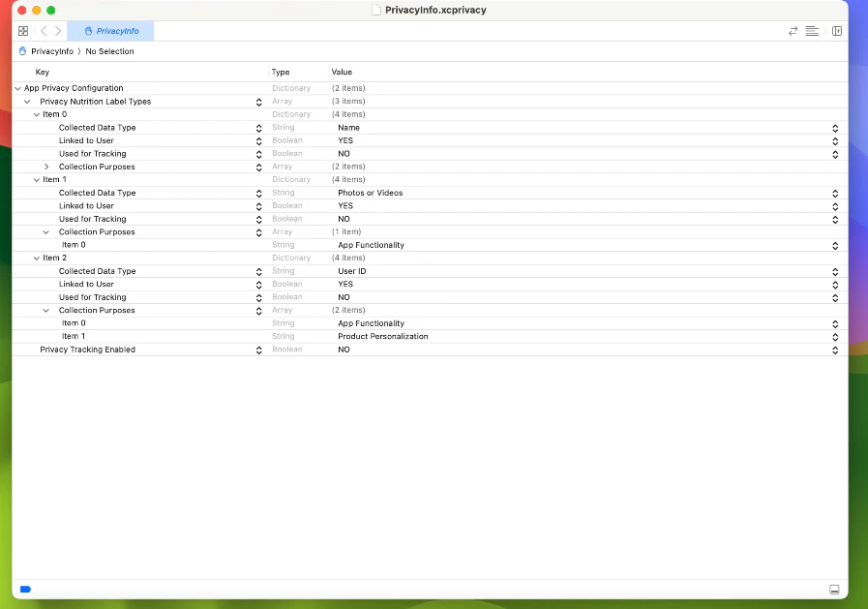This screenshot has height=609, width=868.
Task: Open key stepper for Privacy Tracking Enabled
Action: pyautogui.click(x=258, y=350)
